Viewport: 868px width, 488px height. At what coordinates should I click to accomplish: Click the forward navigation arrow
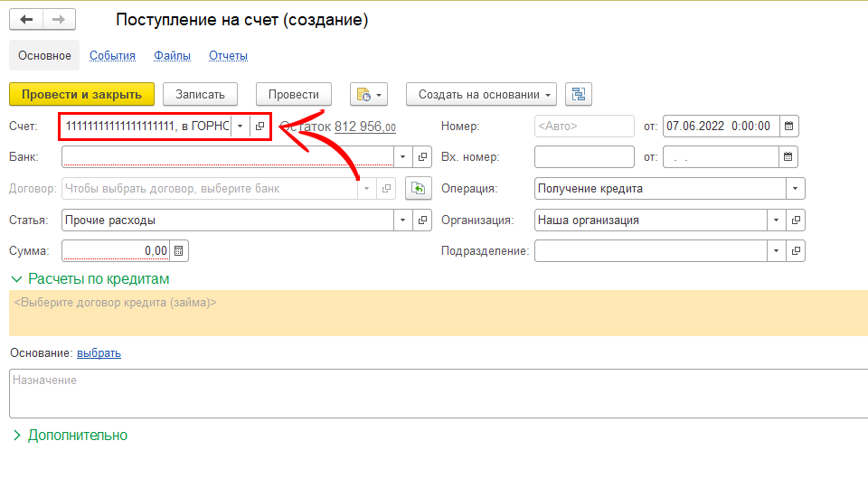coord(59,20)
